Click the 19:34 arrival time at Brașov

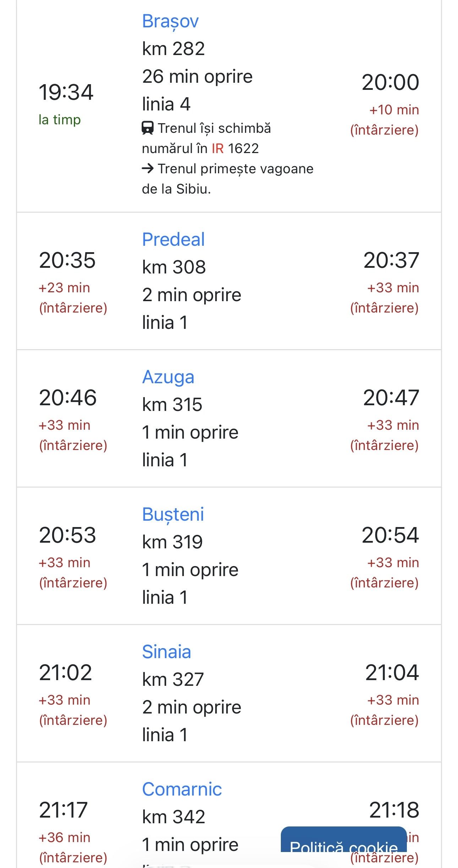pos(66,92)
